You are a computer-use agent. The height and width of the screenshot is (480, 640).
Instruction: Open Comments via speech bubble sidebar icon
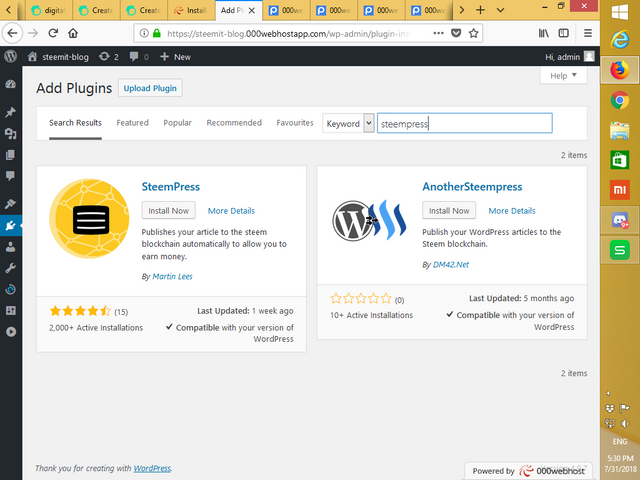pyautogui.click(x=11, y=176)
